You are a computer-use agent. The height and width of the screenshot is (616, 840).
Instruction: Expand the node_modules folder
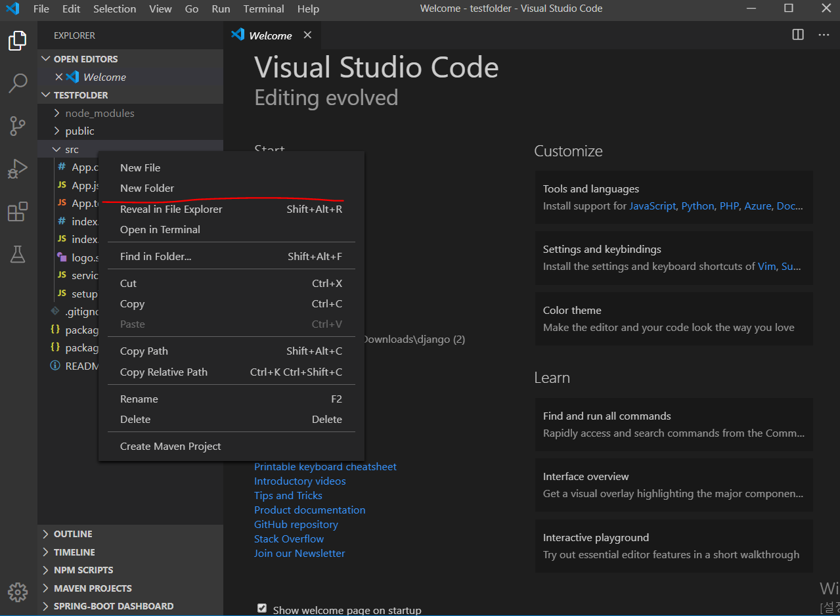[x=130, y=113]
